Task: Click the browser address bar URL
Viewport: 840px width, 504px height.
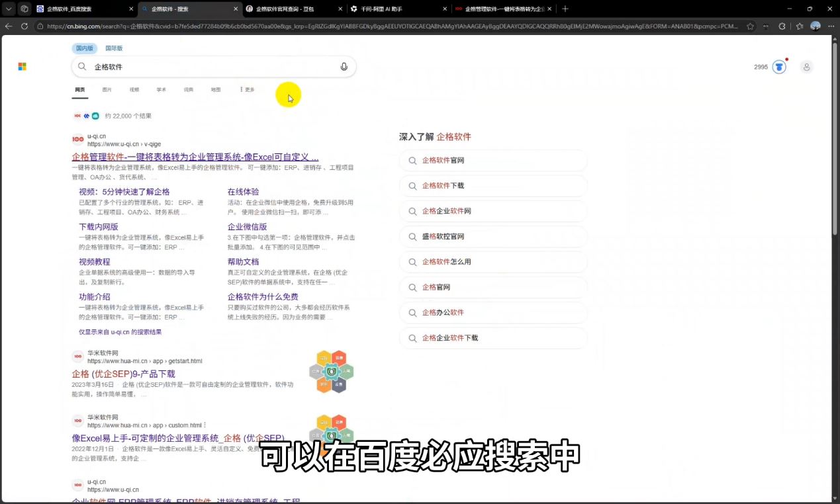Action: (392, 26)
